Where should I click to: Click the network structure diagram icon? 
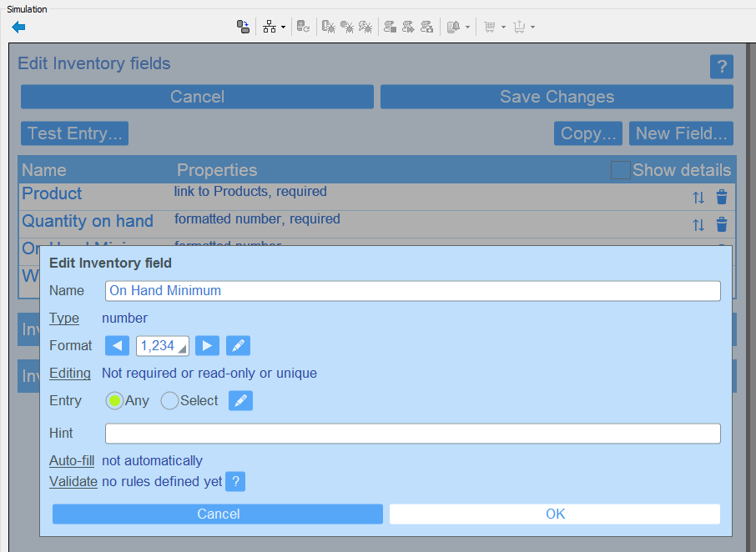(x=270, y=27)
